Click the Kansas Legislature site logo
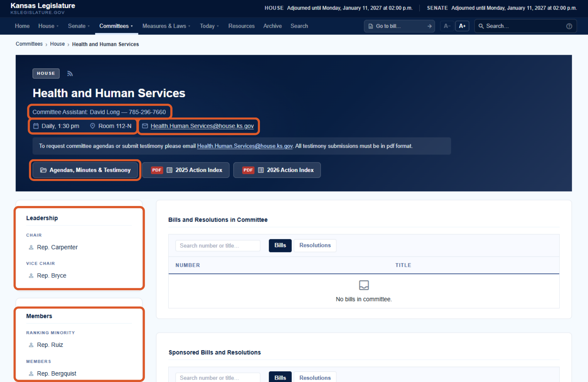This screenshot has width=588, height=382. 43,9
